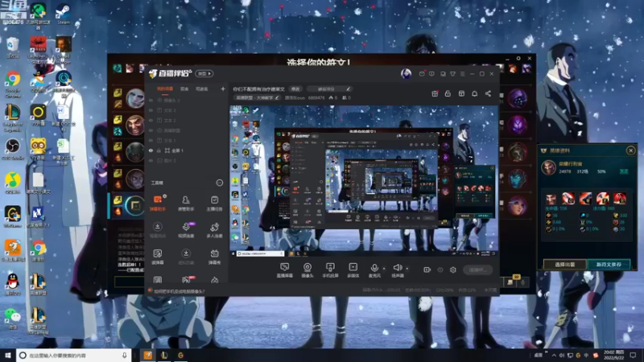Open the mode switch pill beside logo
Viewport: 644px width, 362px height.
point(204,73)
